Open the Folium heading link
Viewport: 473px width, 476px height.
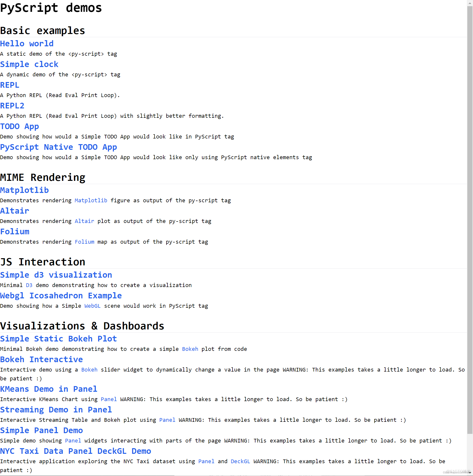pyautogui.click(x=15, y=232)
